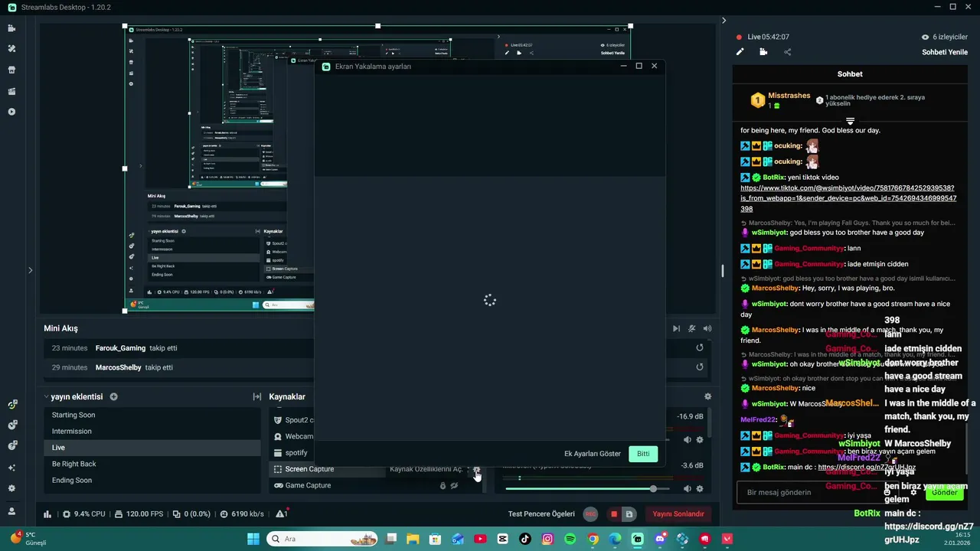Click the red stop replay buffer button

[614, 514]
